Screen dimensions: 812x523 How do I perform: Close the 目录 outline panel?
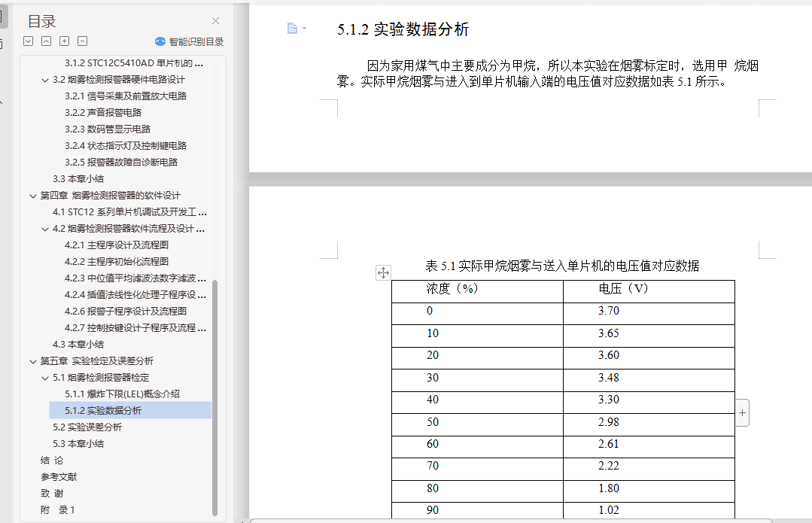pos(215,21)
